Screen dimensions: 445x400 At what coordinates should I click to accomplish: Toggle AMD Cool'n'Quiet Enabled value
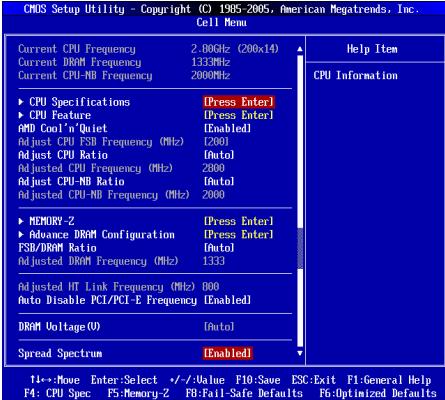227,129
